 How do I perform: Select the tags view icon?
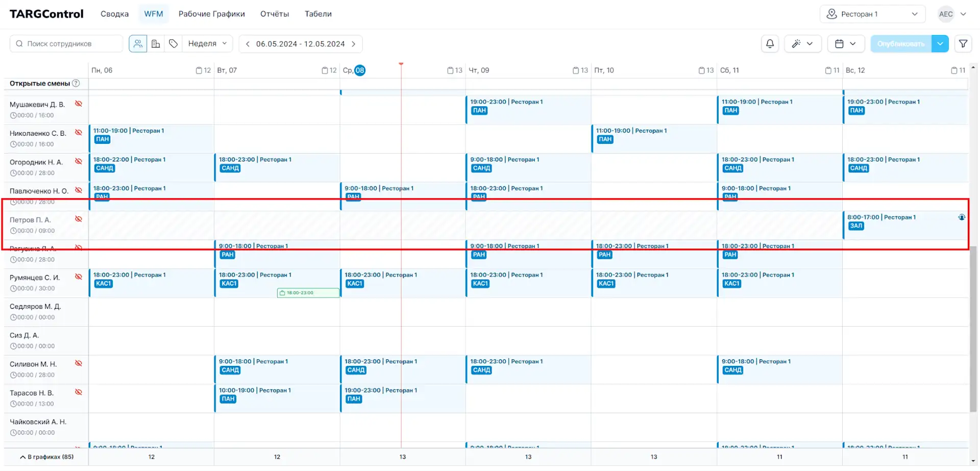coord(174,44)
